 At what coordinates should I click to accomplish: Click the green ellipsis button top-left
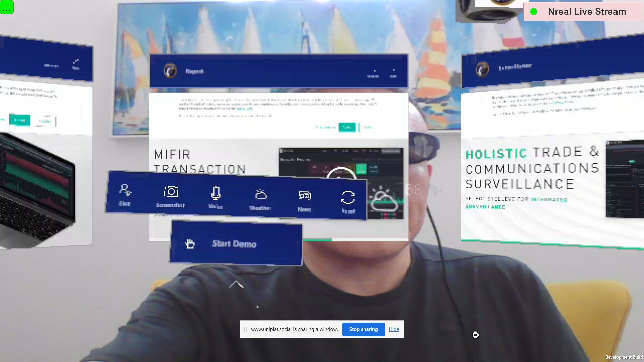pyautogui.click(x=7, y=7)
